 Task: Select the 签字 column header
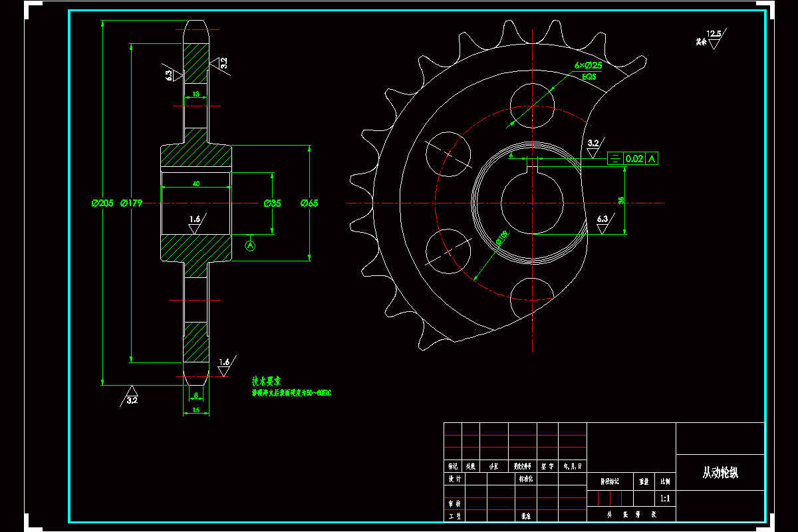click(548, 467)
